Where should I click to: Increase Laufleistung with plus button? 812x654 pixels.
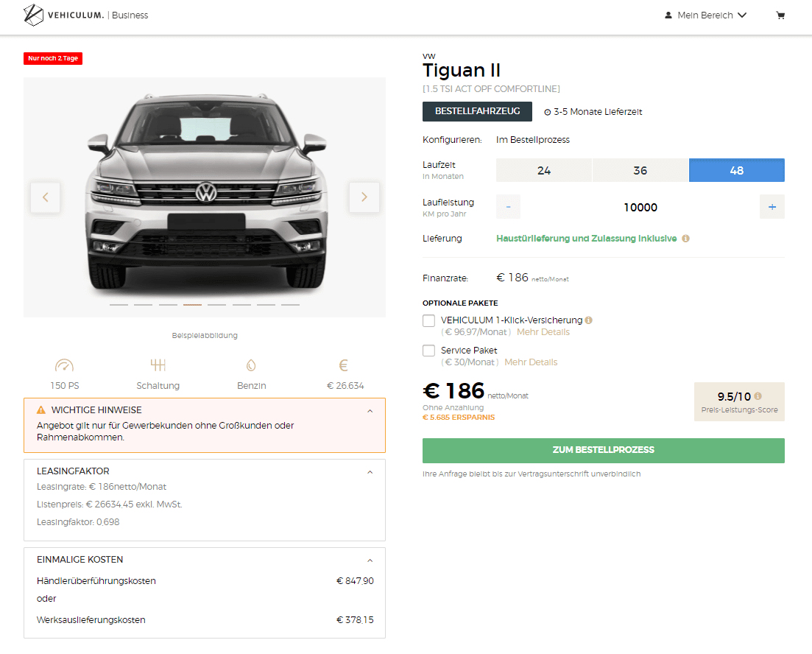click(x=772, y=207)
